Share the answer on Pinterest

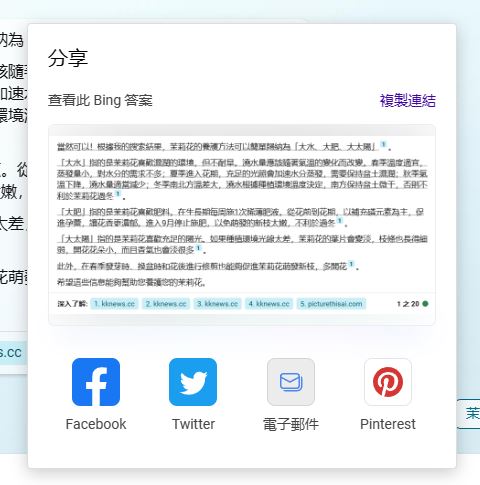click(x=388, y=382)
